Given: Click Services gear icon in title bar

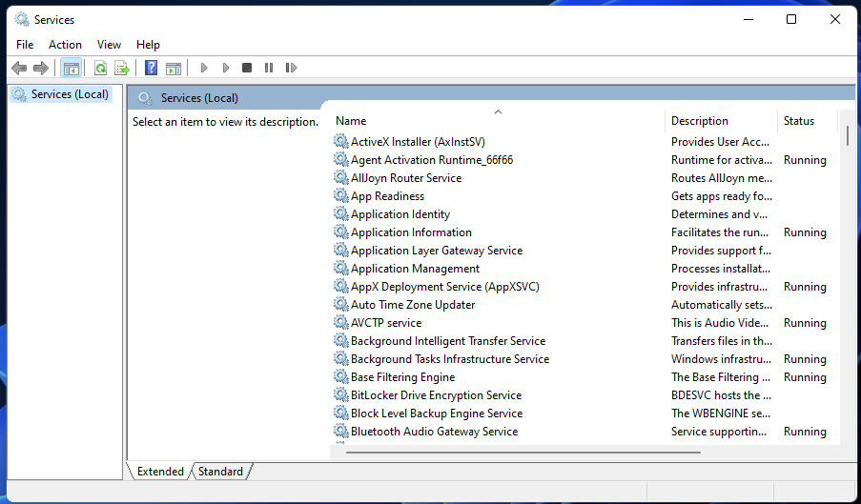Looking at the screenshot, I should tap(22, 19).
